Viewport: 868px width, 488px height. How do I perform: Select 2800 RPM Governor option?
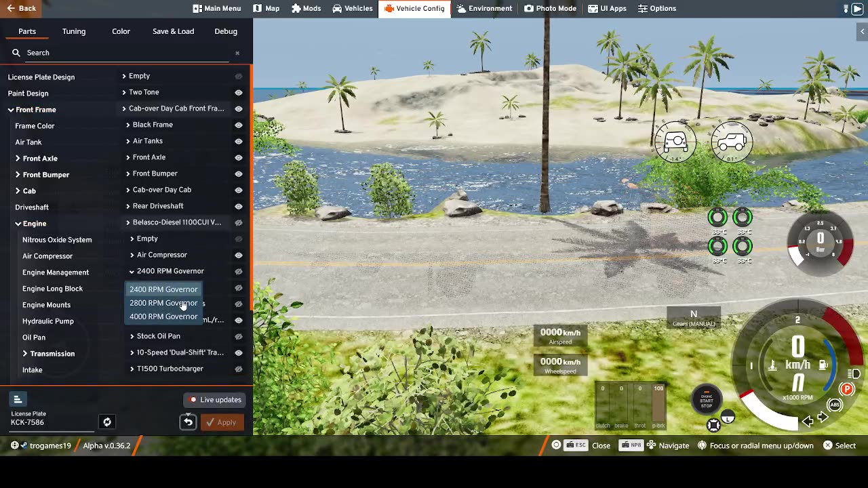point(163,303)
